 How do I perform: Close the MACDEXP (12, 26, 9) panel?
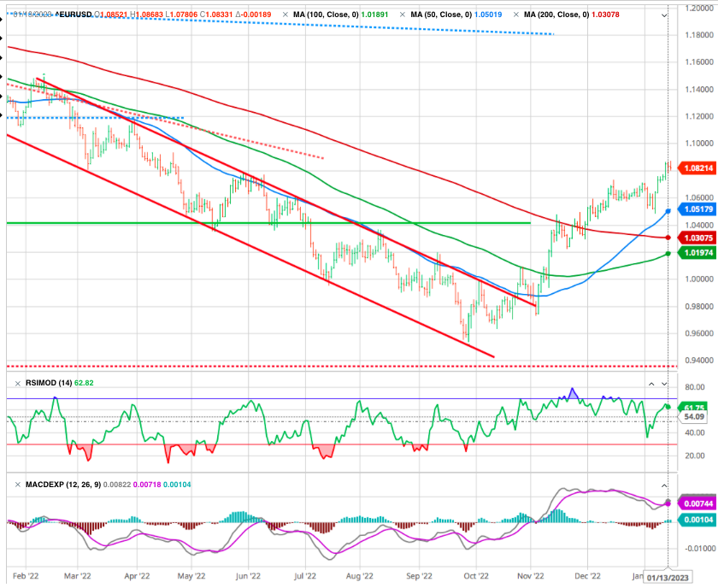point(18,485)
